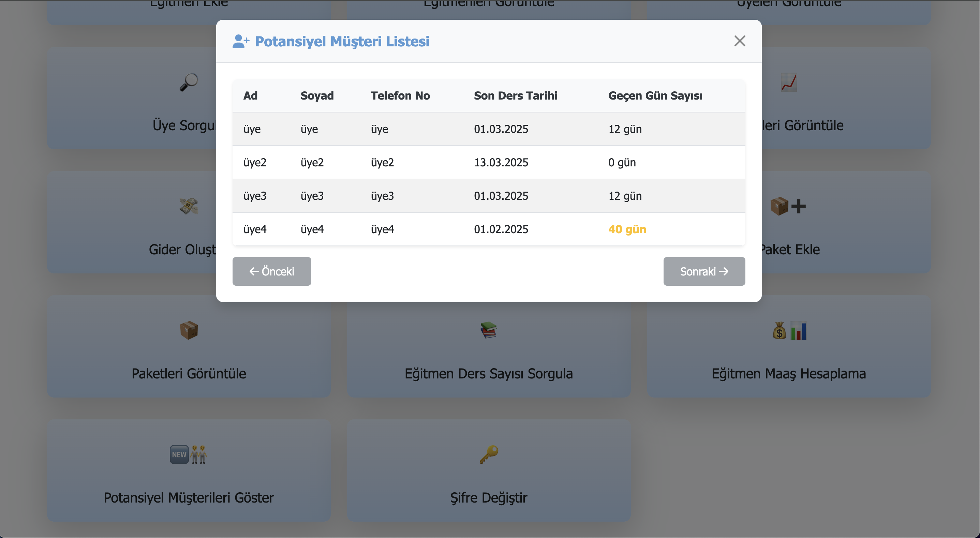Viewport: 980px width, 538px height.
Task: Click the books icon on Eğitmen Ders Sayısı
Action: pyautogui.click(x=489, y=330)
